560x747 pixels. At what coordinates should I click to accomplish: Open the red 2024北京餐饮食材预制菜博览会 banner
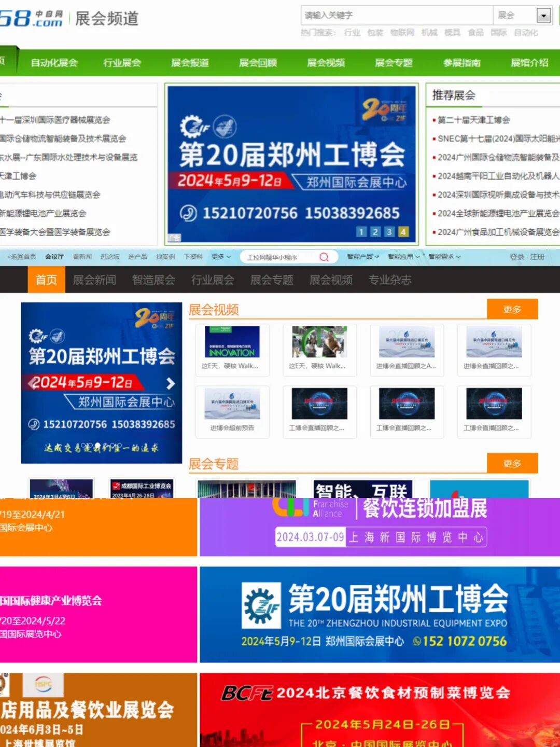tap(380, 710)
